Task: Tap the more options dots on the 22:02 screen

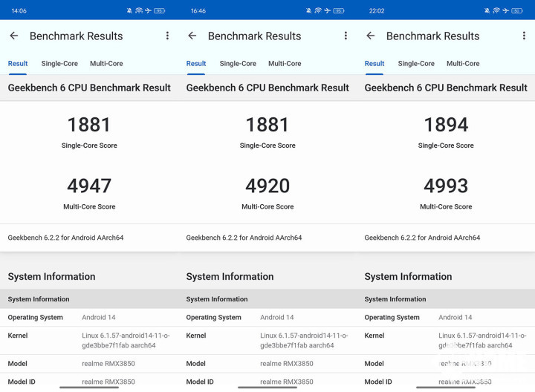Action: tap(524, 36)
